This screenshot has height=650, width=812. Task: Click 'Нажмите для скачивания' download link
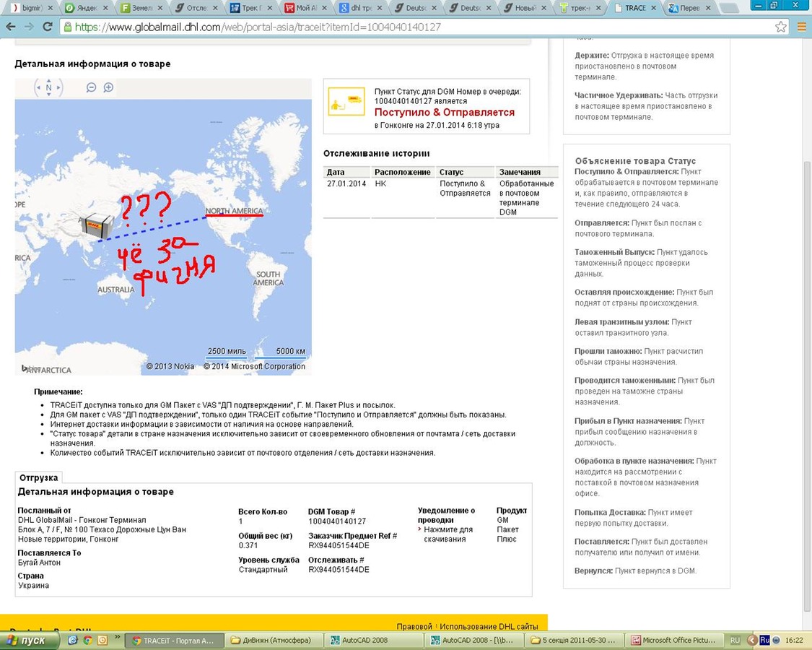pos(448,534)
